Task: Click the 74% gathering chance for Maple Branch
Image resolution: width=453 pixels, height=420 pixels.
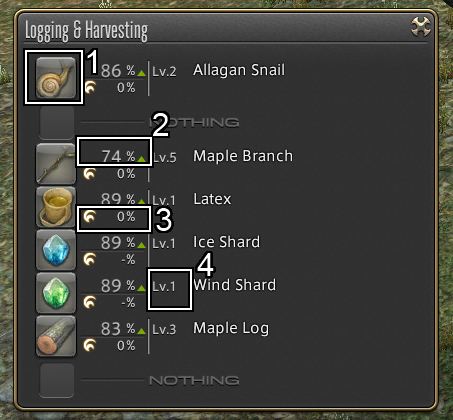Action: [x=118, y=156]
